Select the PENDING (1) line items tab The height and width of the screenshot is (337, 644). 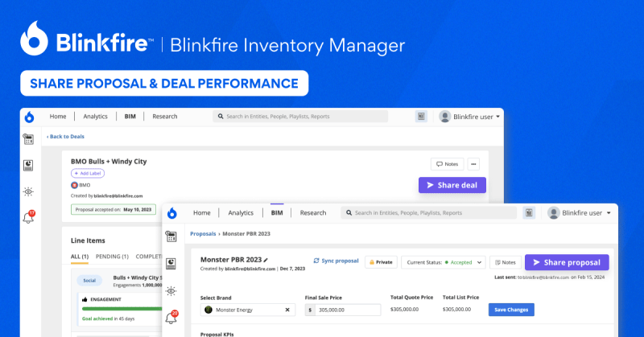[x=112, y=257]
